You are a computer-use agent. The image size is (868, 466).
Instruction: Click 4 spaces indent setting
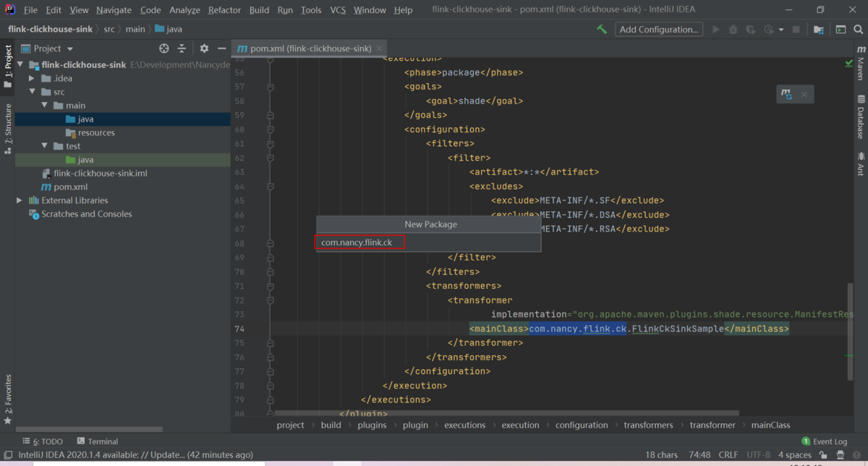[x=794, y=455]
